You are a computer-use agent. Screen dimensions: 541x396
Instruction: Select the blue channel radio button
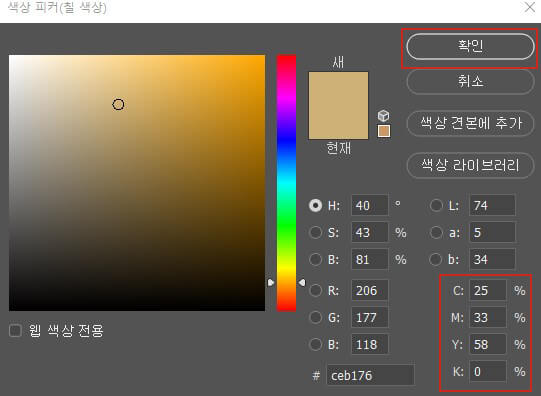click(315, 344)
